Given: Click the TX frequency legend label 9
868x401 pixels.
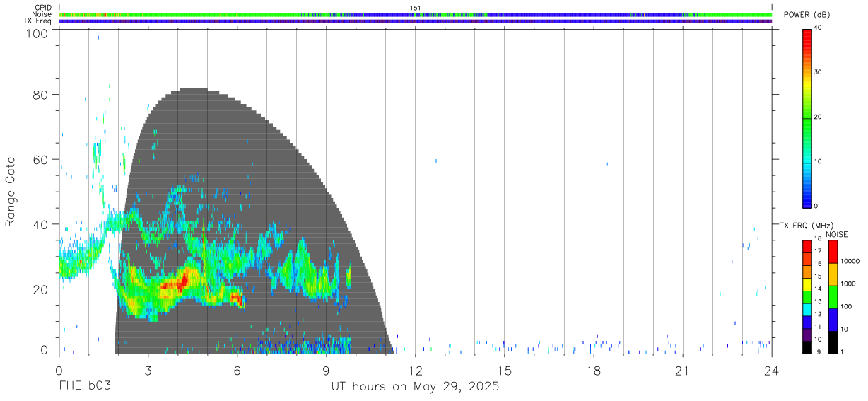Looking at the screenshot, I should point(817,351).
